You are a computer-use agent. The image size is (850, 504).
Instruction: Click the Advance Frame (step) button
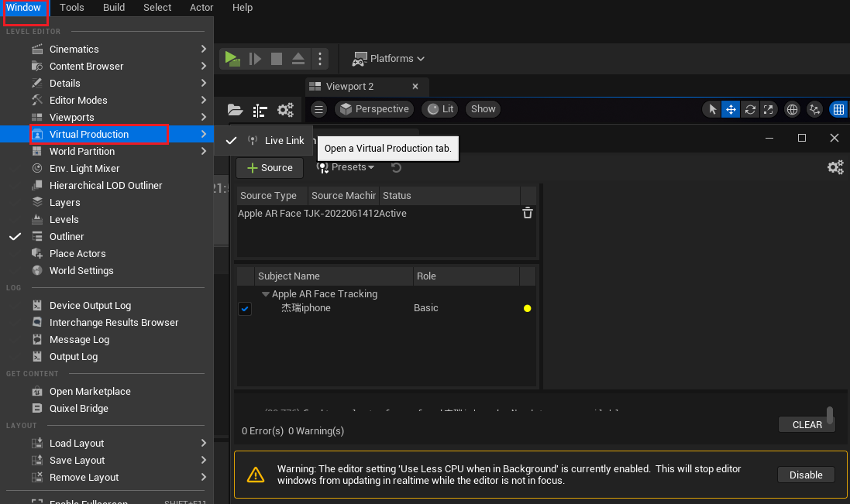[x=255, y=59]
